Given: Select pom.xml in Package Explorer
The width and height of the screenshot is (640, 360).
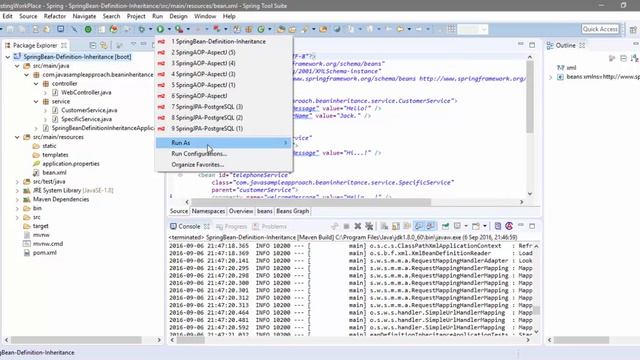Looking at the screenshot, I should click(x=44, y=253).
